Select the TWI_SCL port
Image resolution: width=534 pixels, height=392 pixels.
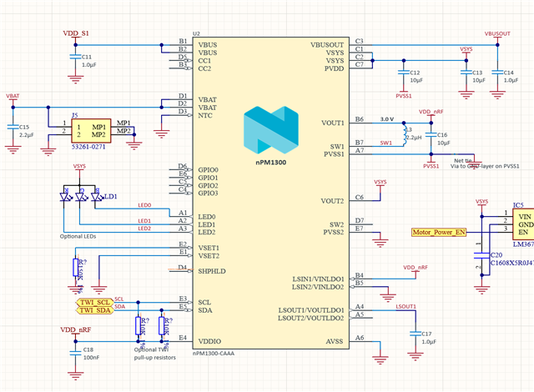[x=94, y=302]
